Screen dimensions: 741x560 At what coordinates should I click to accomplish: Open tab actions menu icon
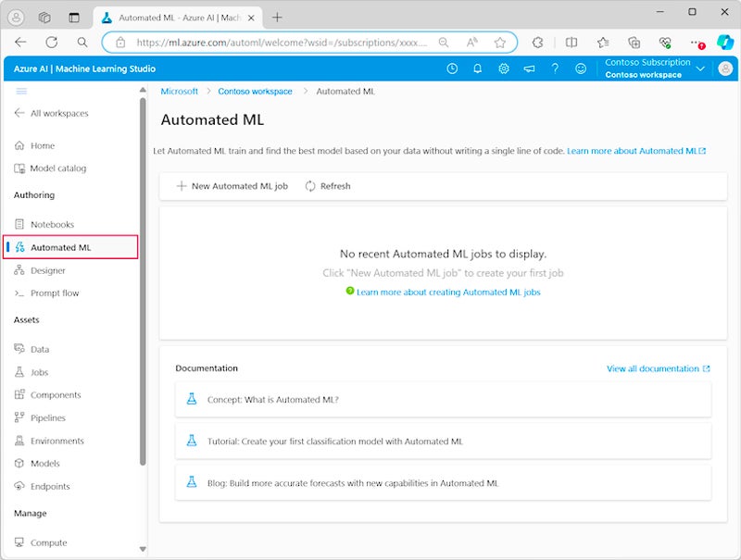point(74,18)
